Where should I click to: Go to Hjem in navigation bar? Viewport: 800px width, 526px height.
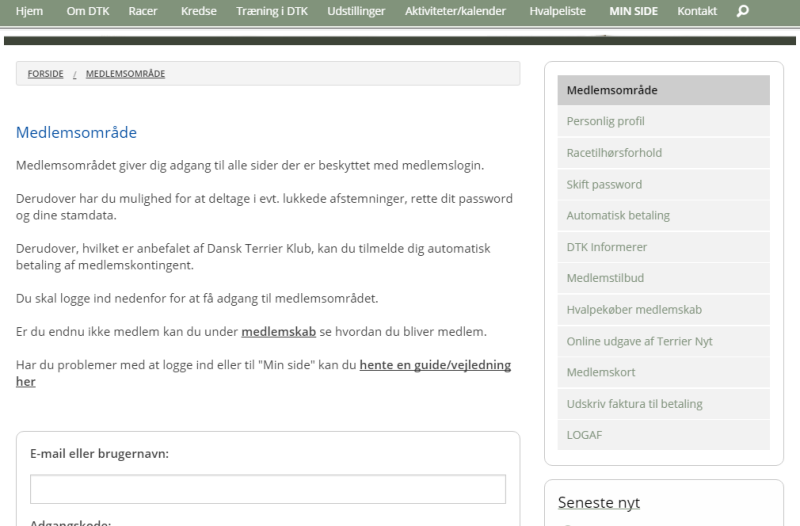pyautogui.click(x=29, y=11)
